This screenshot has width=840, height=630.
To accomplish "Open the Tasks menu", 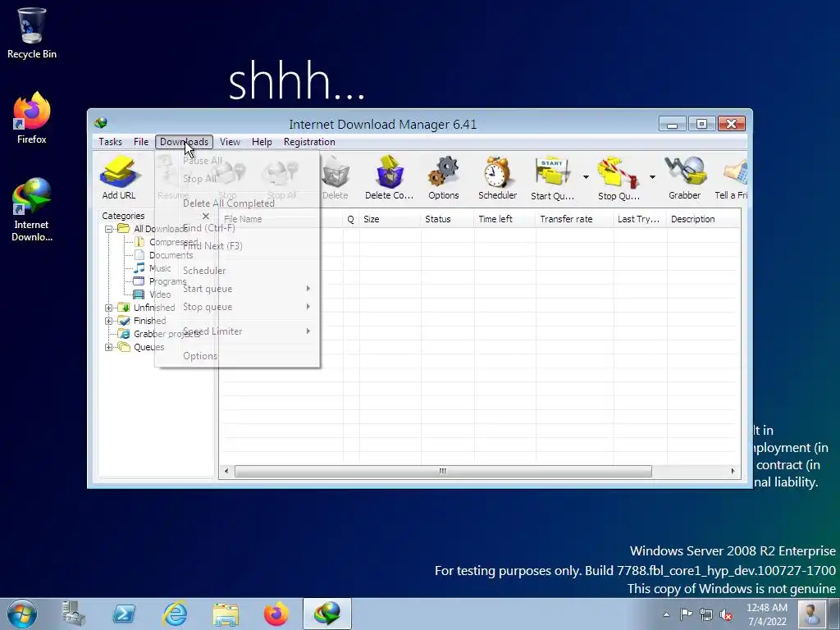I will click(x=111, y=142).
